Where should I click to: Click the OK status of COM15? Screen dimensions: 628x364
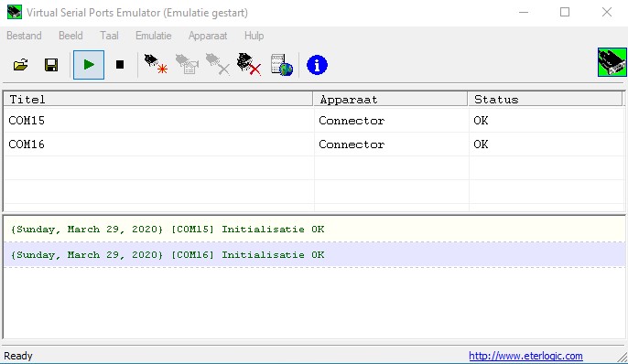(x=481, y=121)
